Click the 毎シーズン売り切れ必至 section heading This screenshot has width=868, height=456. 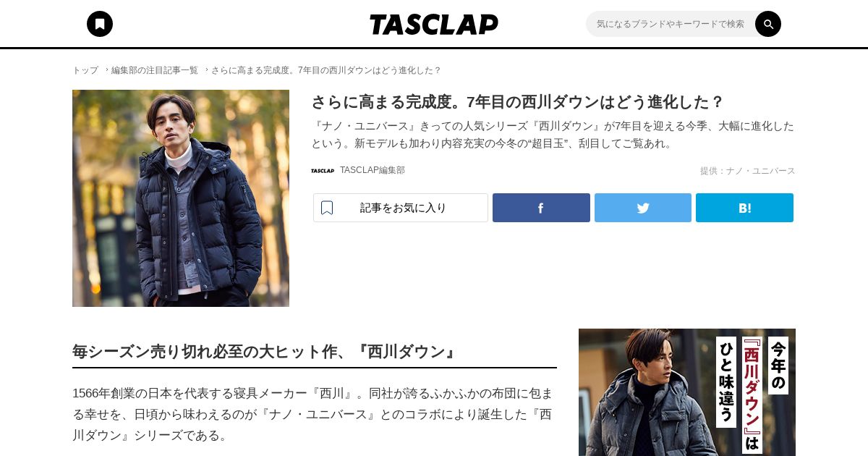[265, 352]
